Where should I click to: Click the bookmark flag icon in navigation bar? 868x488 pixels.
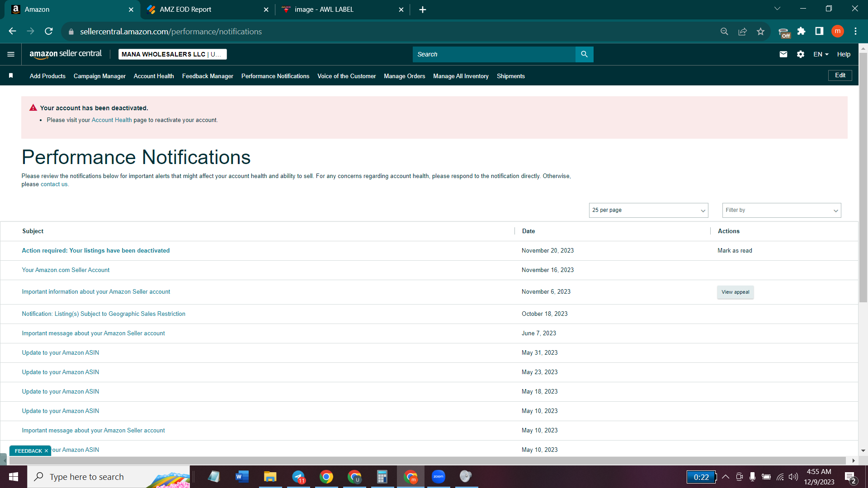tap(11, 76)
